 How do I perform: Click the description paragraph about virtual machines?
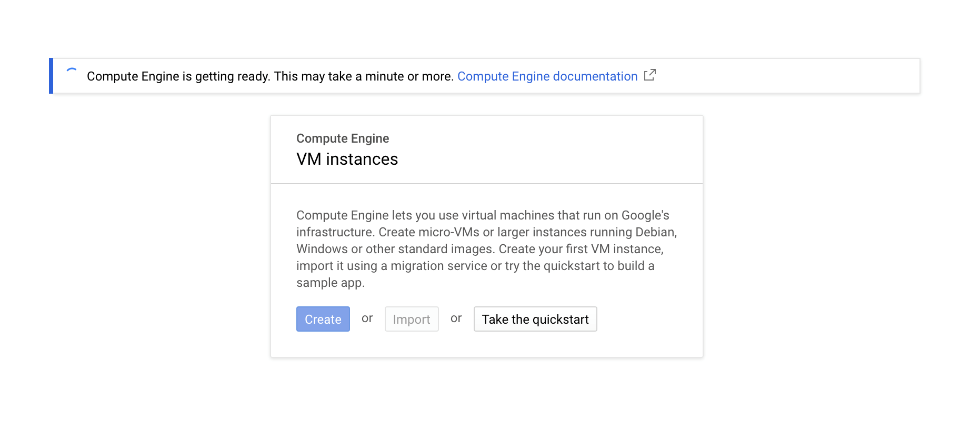click(486, 248)
